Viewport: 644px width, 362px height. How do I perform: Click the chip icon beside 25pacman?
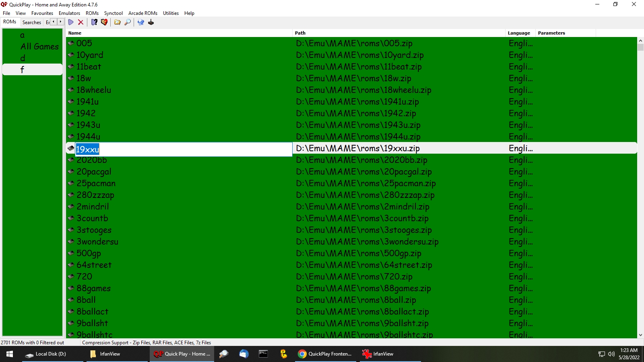[x=71, y=183]
